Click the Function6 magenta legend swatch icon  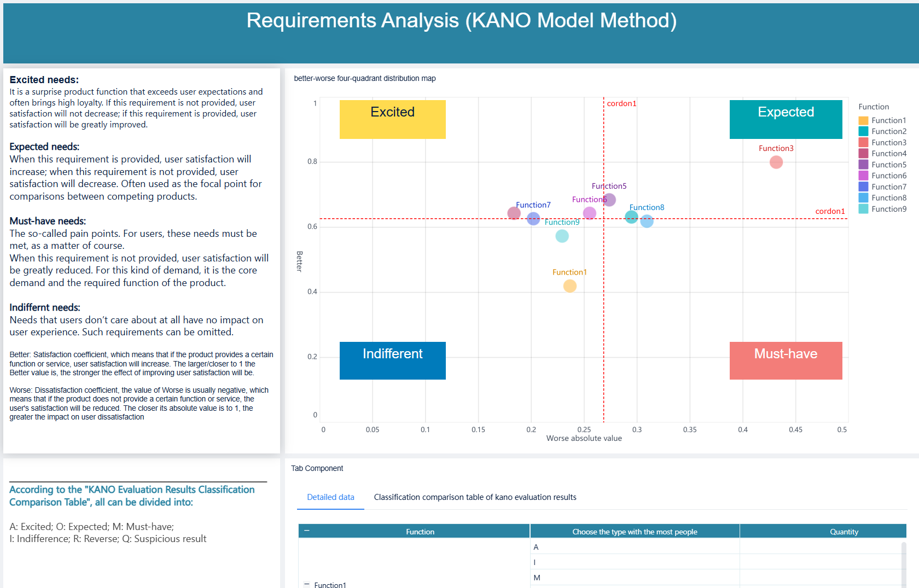(864, 175)
